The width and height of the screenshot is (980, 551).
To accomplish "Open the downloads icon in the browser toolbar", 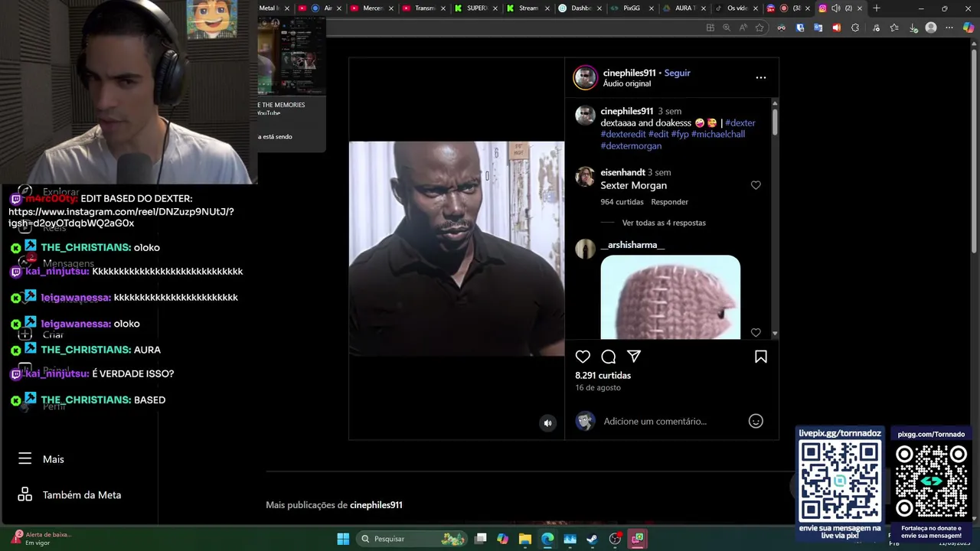I will tap(913, 28).
